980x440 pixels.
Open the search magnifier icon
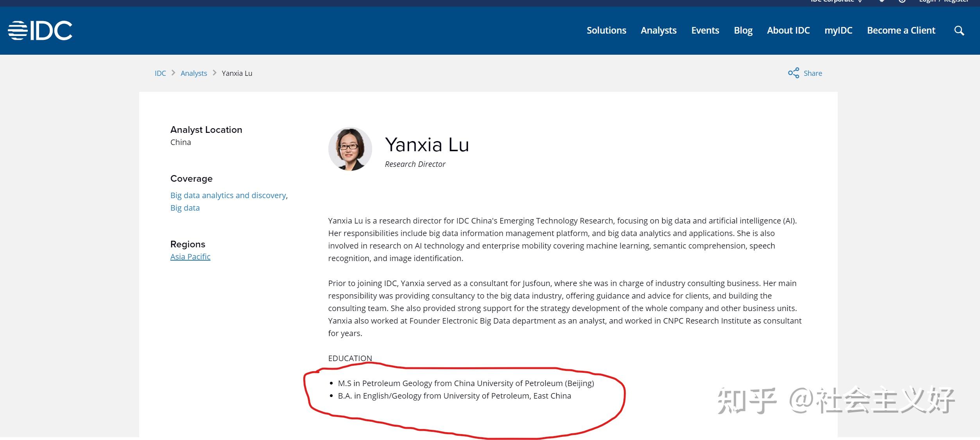(959, 30)
